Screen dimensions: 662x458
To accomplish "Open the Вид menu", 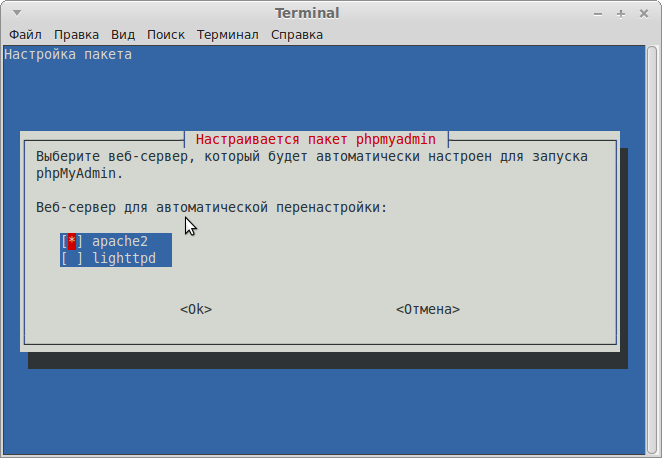I will click(123, 35).
